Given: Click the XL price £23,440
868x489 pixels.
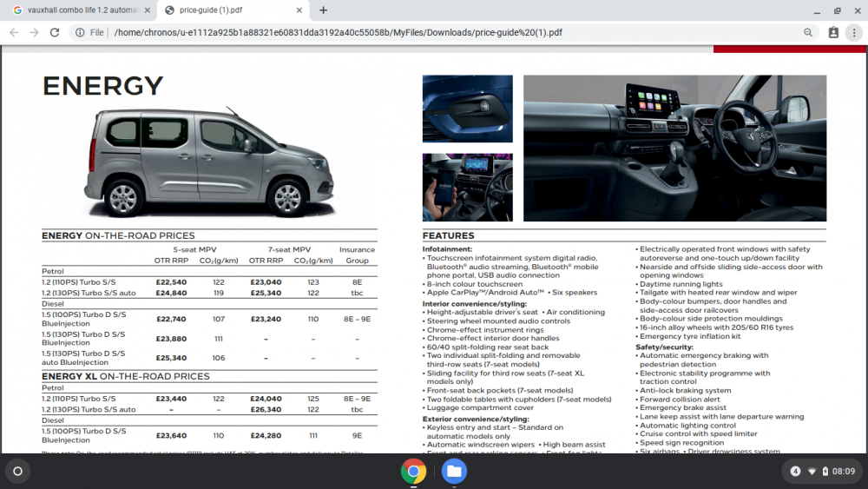Looking at the screenshot, I should pos(171,399).
